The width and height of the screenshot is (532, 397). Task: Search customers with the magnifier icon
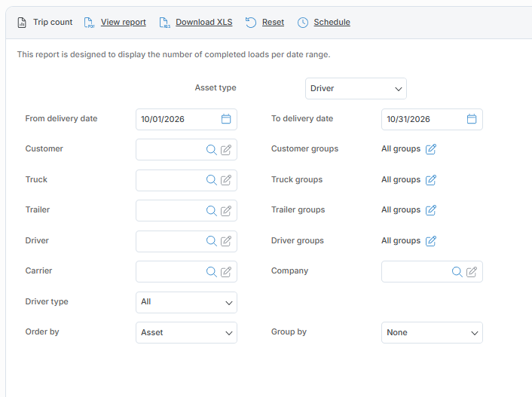[212, 150]
